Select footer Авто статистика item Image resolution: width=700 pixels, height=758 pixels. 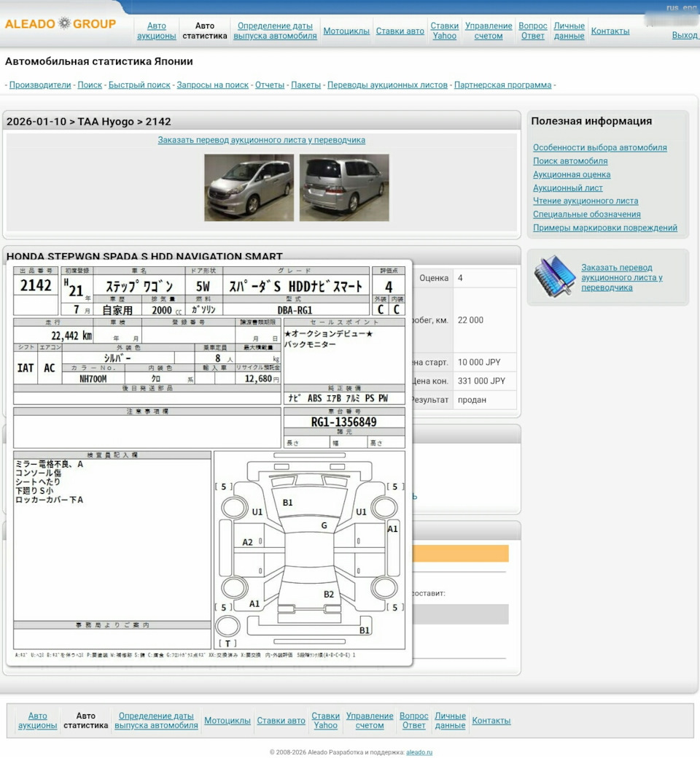[x=86, y=720]
